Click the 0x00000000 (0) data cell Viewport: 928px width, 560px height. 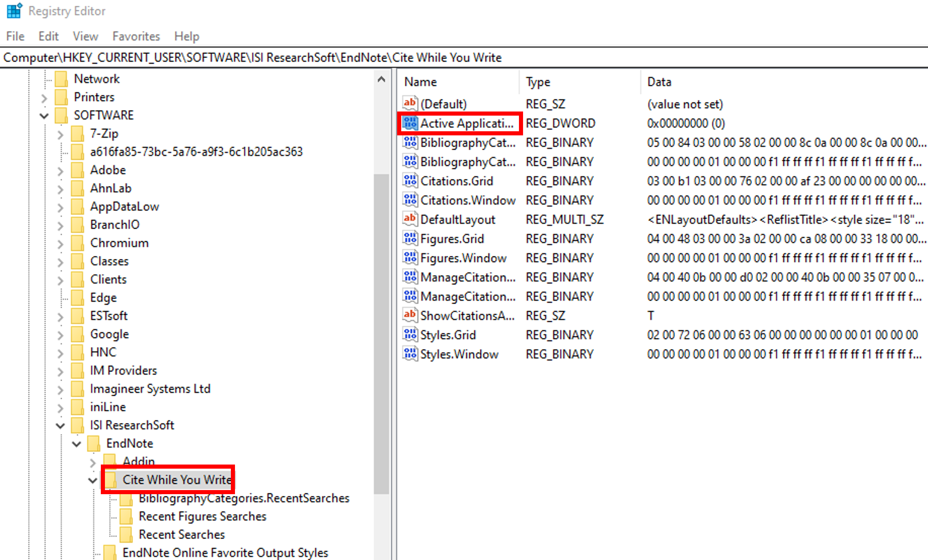pos(686,123)
